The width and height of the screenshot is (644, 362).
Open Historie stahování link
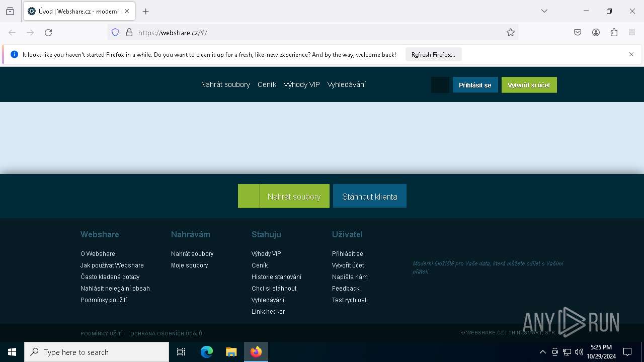[x=277, y=277]
